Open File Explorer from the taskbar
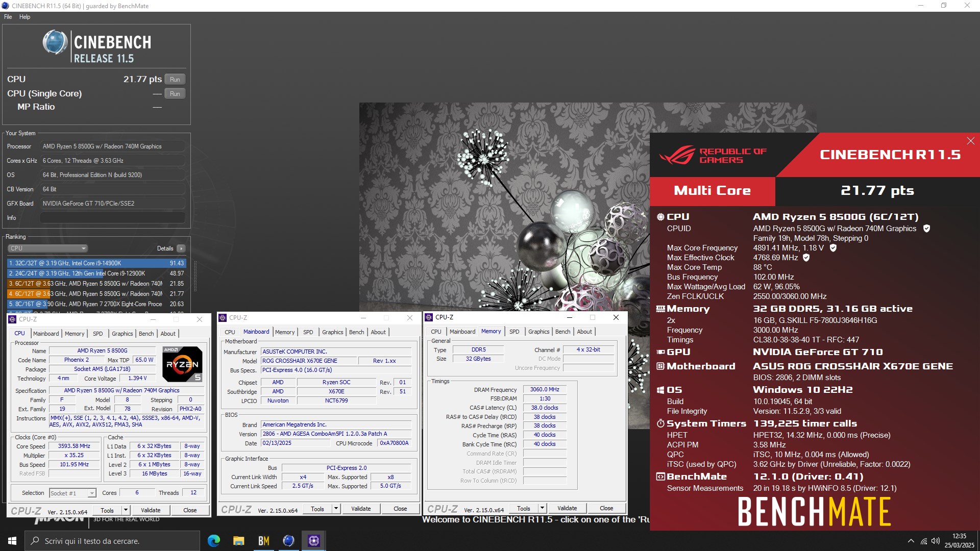The image size is (980, 551). 239,541
